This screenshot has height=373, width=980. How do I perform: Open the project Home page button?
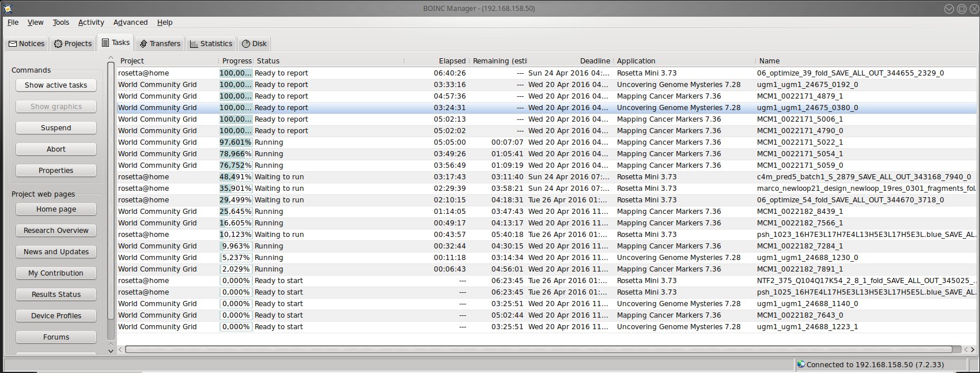point(56,209)
